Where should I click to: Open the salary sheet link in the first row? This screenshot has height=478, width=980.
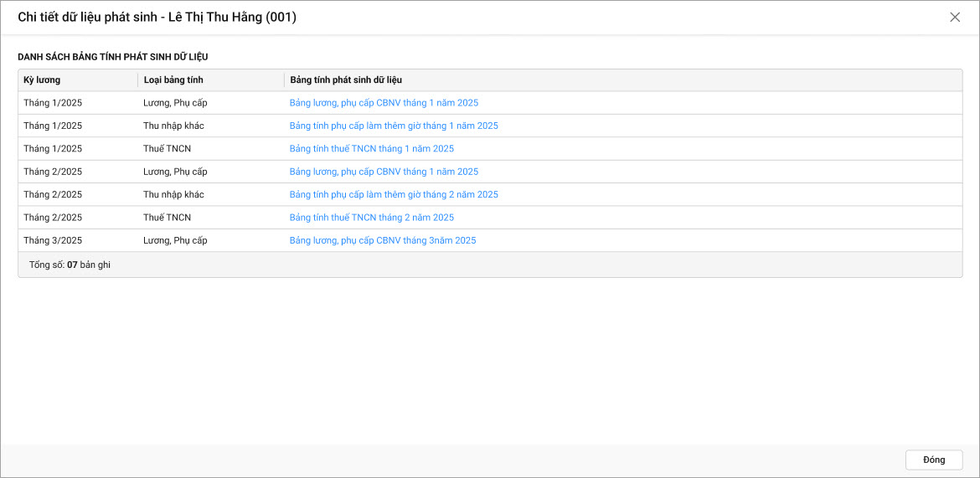point(384,103)
